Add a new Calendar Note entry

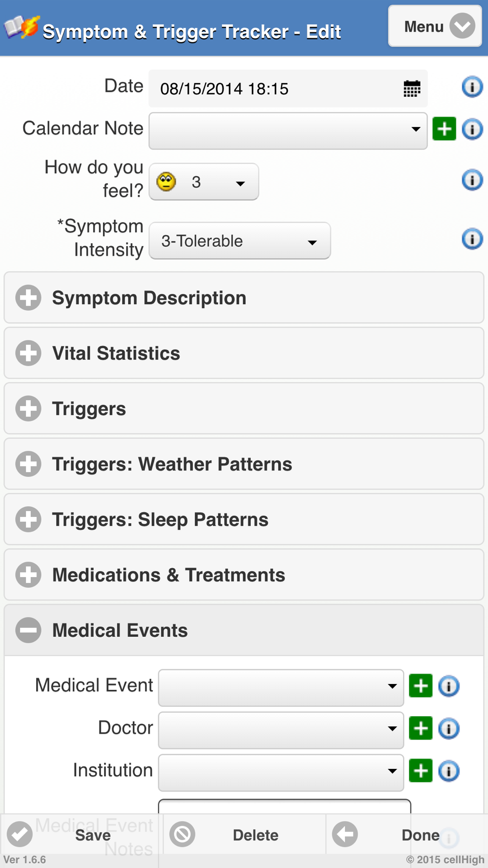(x=444, y=129)
